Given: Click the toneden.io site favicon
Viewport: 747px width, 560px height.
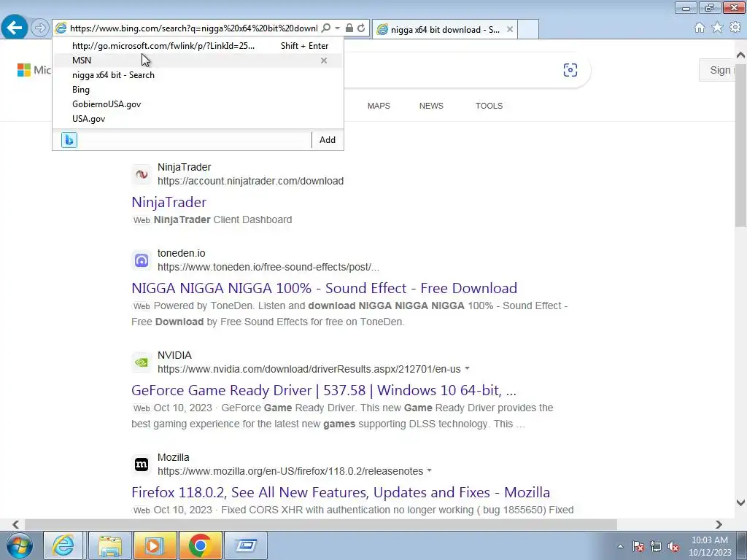Looking at the screenshot, I should point(142,260).
